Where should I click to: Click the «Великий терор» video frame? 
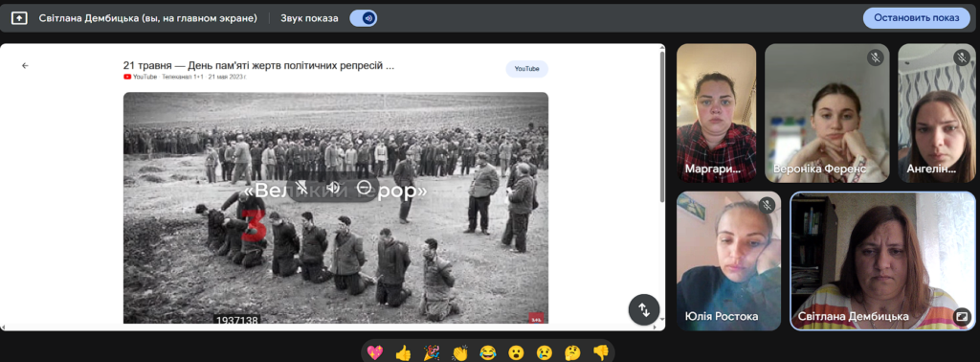(336, 208)
